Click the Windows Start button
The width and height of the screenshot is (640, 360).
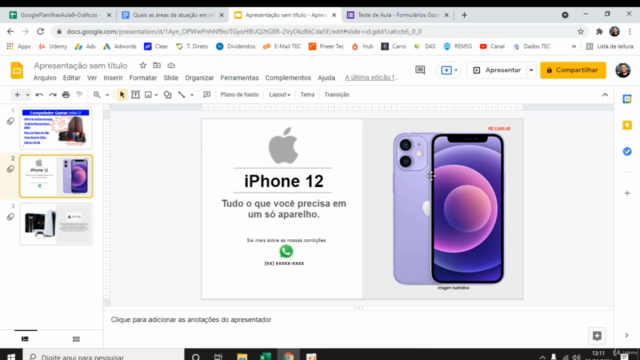click(11, 356)
